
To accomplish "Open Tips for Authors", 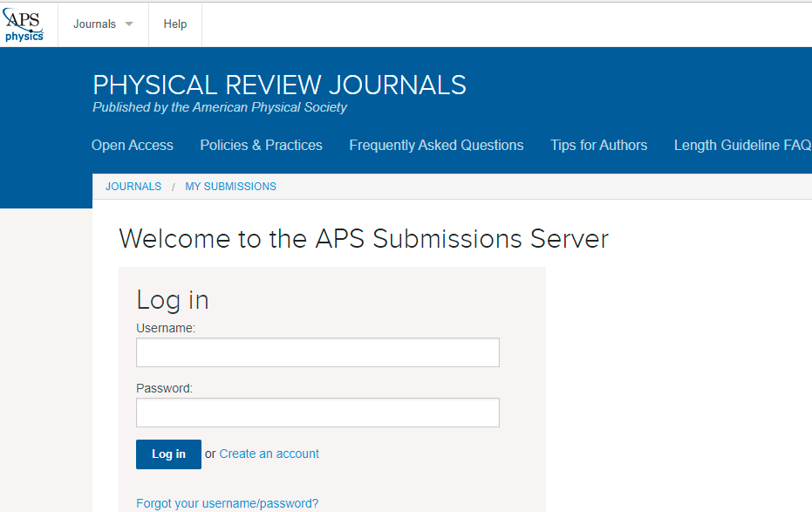I will click(598, 146).
